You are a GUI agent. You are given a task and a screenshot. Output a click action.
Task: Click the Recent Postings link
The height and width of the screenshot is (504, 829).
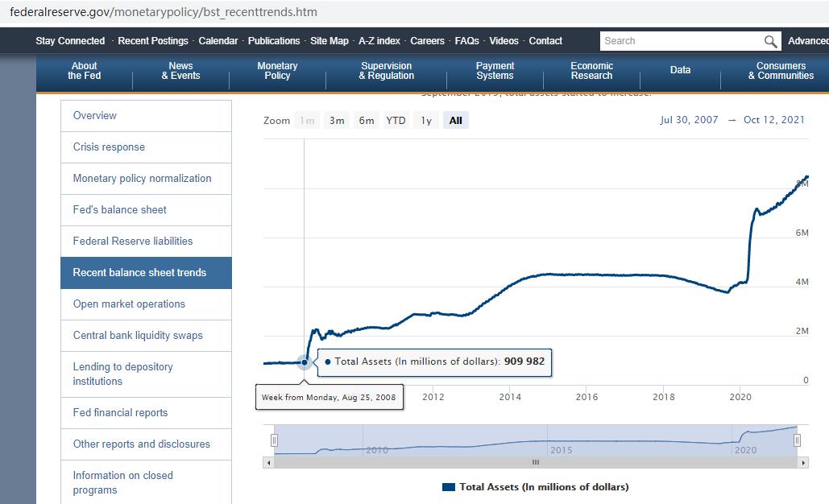pos(153,41)
